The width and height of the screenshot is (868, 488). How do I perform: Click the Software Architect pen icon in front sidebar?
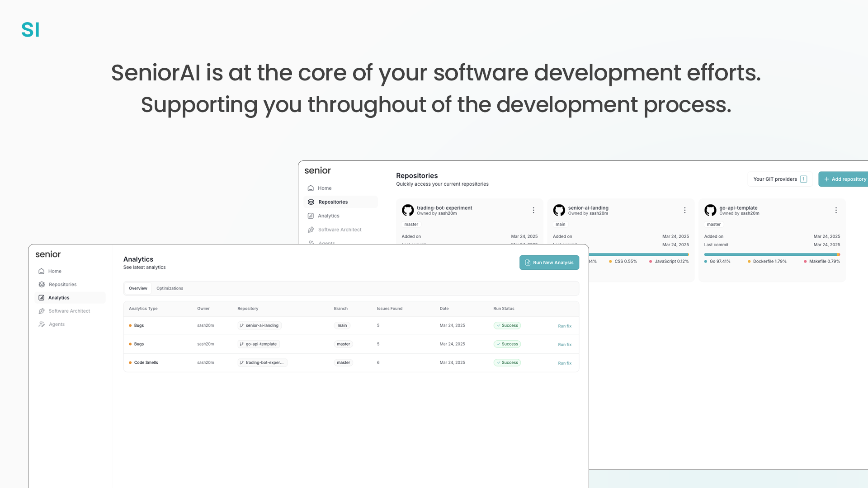click(42, 311)
